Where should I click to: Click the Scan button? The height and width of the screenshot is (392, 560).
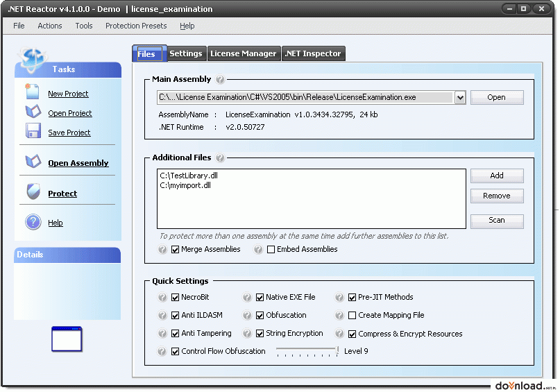point(497,220)
